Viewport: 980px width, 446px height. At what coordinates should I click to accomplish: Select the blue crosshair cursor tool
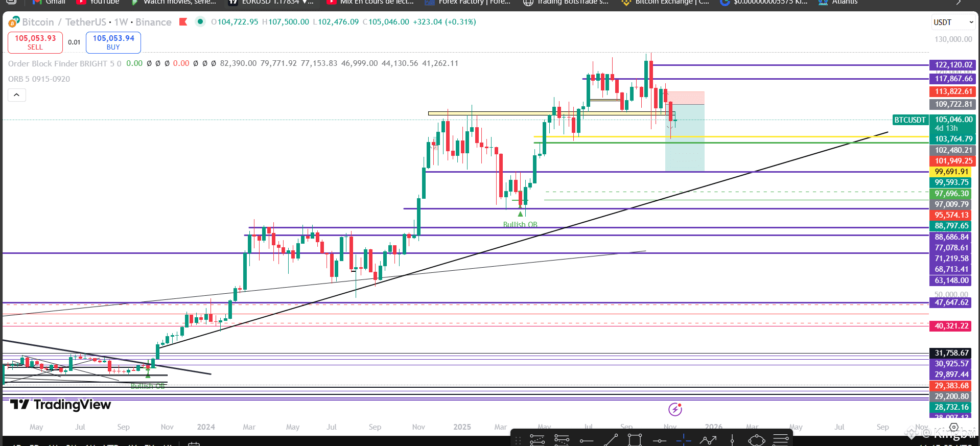tap(683, 440)
